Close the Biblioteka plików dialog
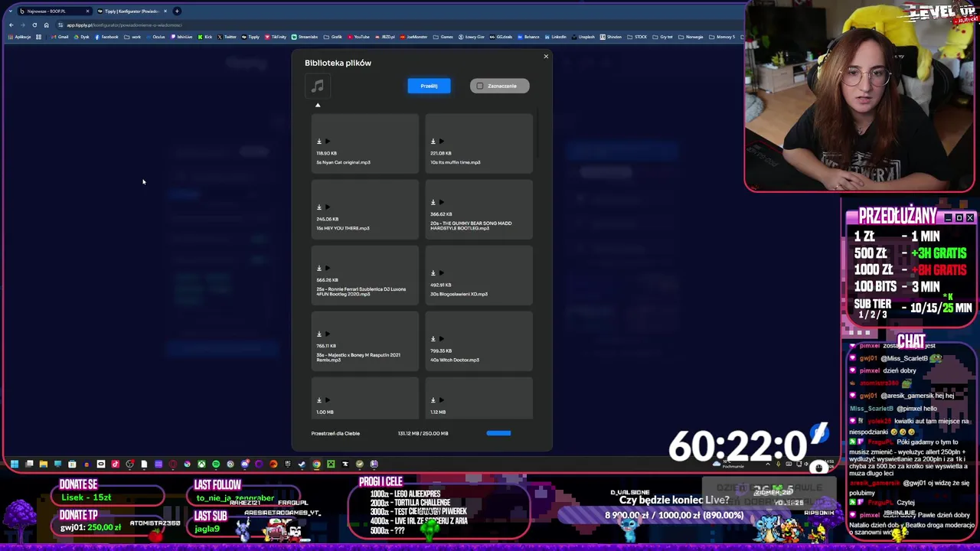980x551 pixels. (x=546, y=56)
